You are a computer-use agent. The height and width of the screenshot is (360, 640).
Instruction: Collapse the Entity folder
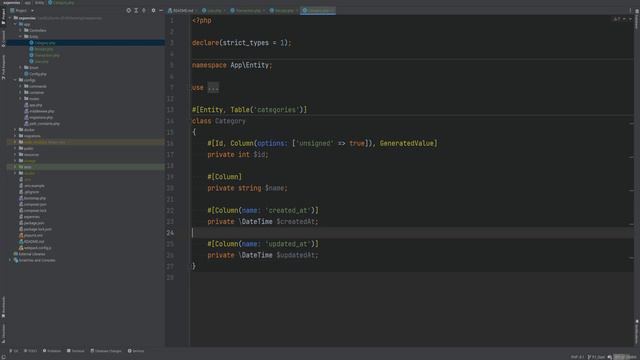click(x=20, y=36)
